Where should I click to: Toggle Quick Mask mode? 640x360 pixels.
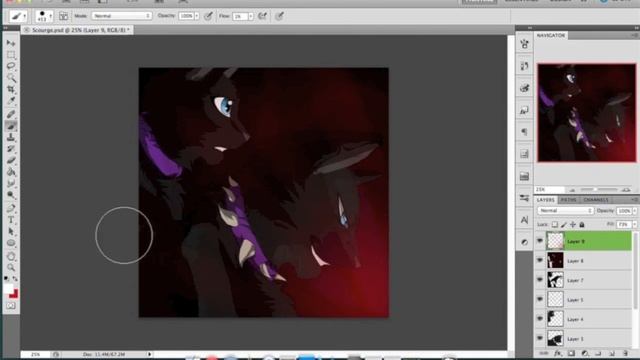[11, 306]
